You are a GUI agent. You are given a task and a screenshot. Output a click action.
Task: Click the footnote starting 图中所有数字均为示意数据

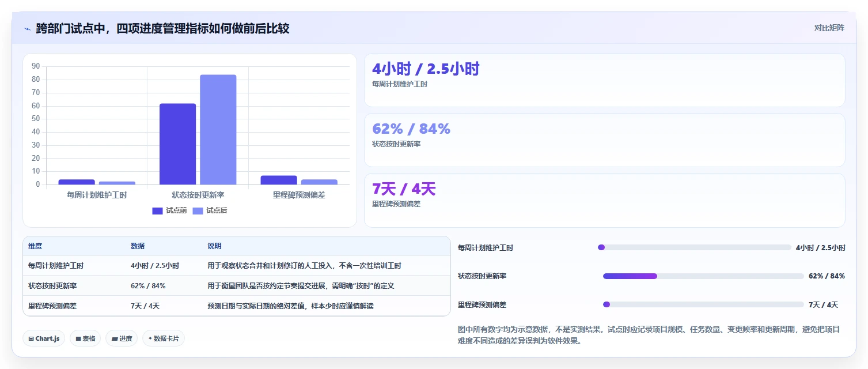(x=649, y=335)
